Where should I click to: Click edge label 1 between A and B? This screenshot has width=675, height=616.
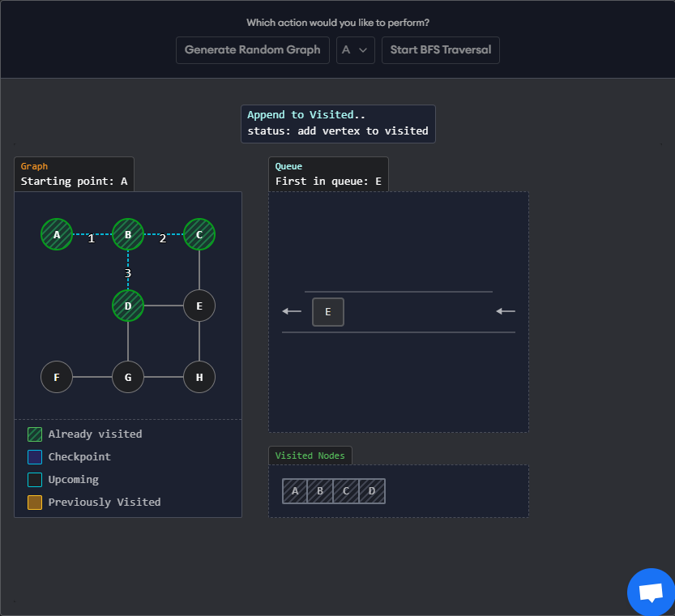coord(92,238)
